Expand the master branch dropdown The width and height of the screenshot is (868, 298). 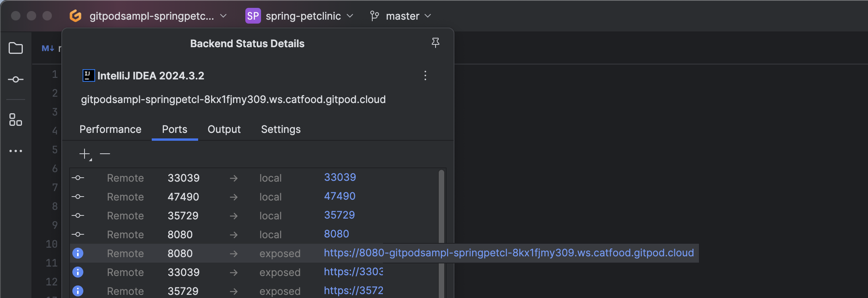[403, 16]
